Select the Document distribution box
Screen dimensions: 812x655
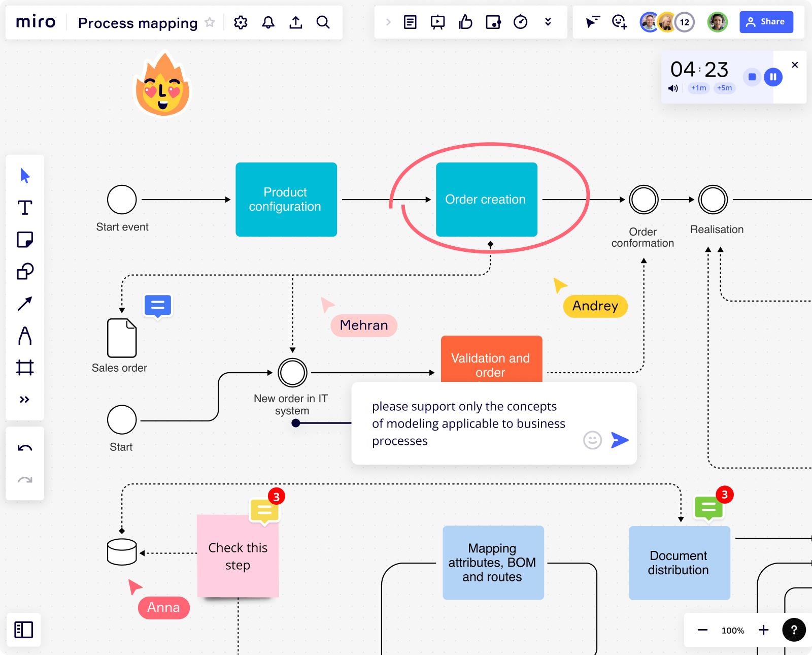click(680, 563)
